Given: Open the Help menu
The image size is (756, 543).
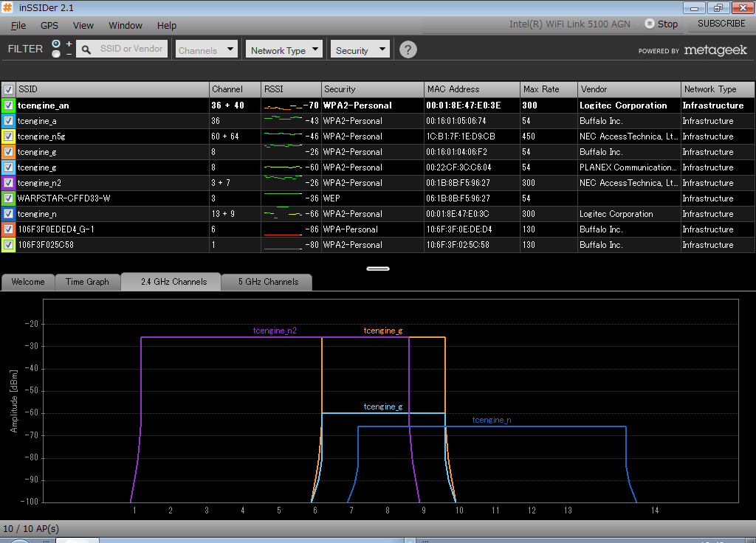Looking at the screenshot, I should (167, 25).
